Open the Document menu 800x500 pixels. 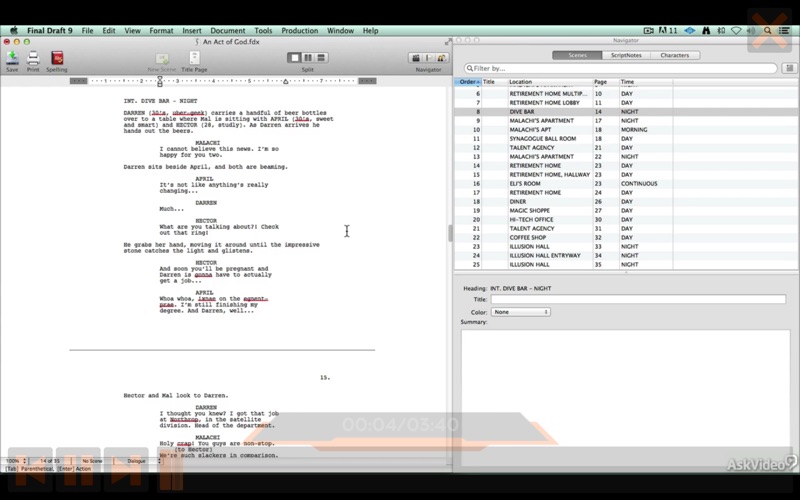(x=228, y=31)
